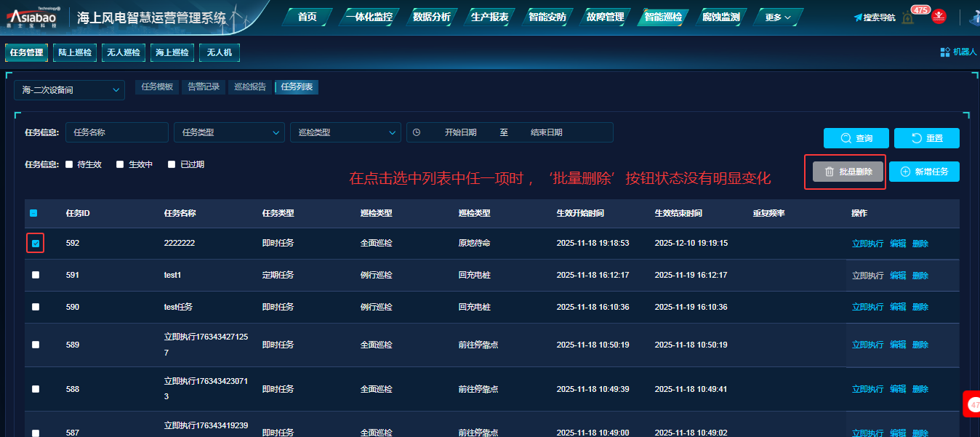980x437 pixels.
Task: Open the 故障管理 top menu
Action: tap(605, 17)
